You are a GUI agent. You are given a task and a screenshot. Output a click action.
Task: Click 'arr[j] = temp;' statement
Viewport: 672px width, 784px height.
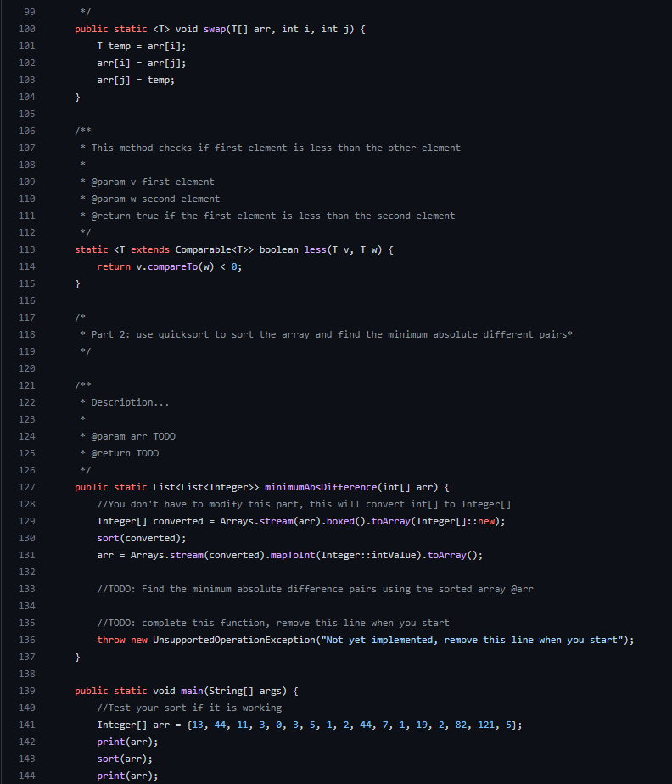coord(136,80)
